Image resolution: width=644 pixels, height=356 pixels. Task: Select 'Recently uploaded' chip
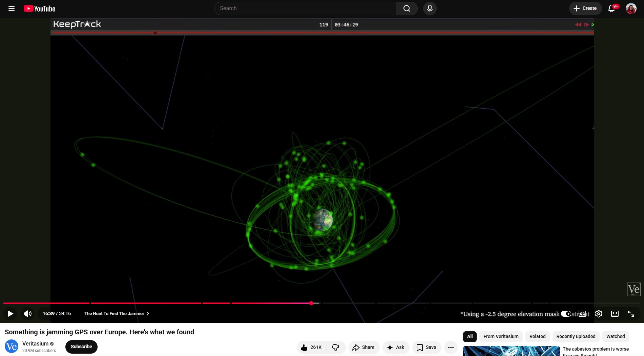[576, 336]
